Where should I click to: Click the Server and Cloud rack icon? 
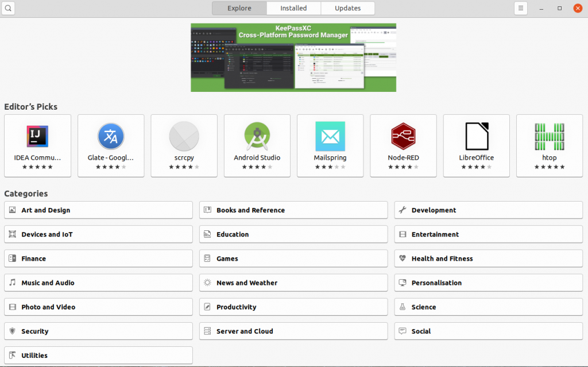tap(207, 331)
